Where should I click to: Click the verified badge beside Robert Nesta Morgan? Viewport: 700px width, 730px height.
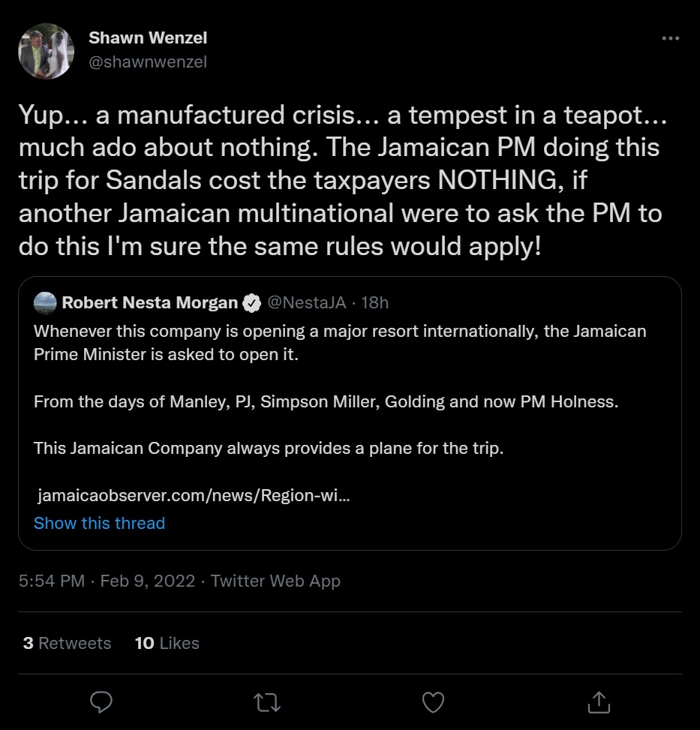pyautogui.click(x=252, y=303)
